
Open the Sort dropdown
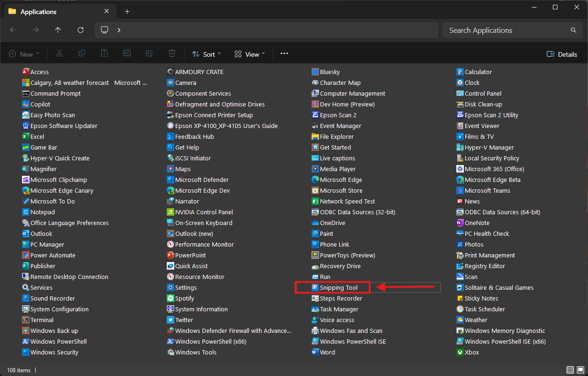tap(206, 54)
